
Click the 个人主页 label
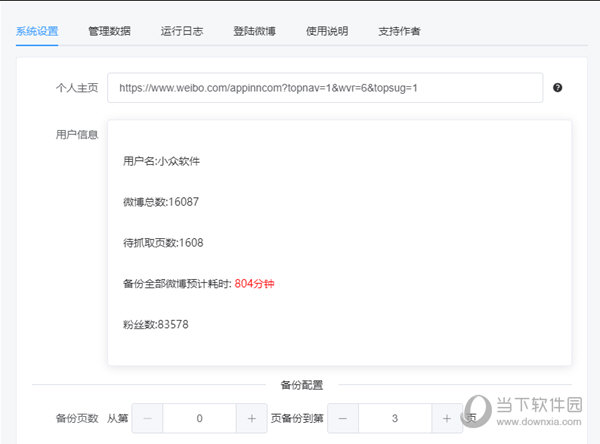77,88
